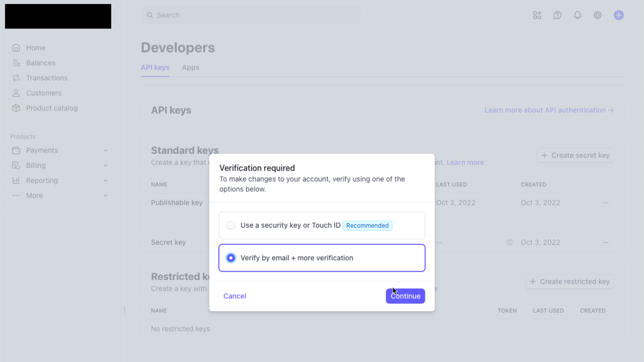Click the Payments wallet icon
The width and height of the screenshot is (644, 362).
[x=16, y=150]
